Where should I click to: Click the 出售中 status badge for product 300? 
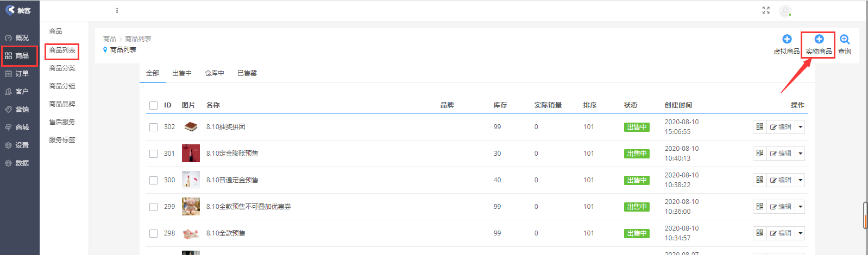[637, 180]
